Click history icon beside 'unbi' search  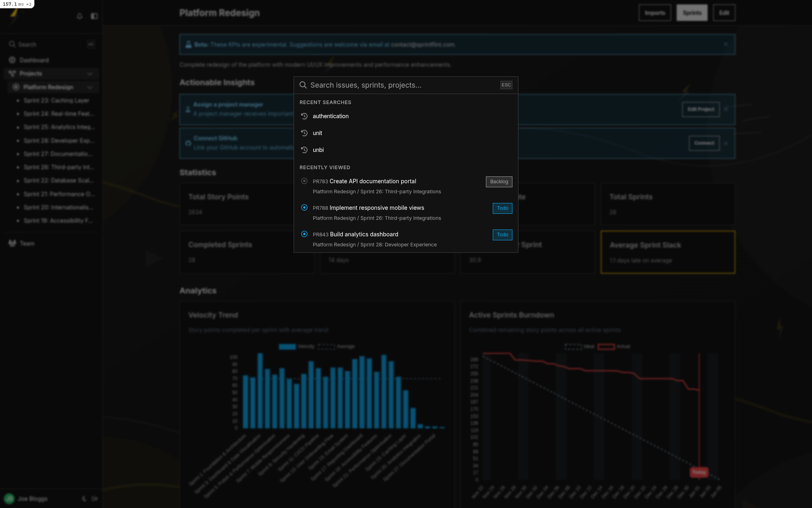click(304, 150)
